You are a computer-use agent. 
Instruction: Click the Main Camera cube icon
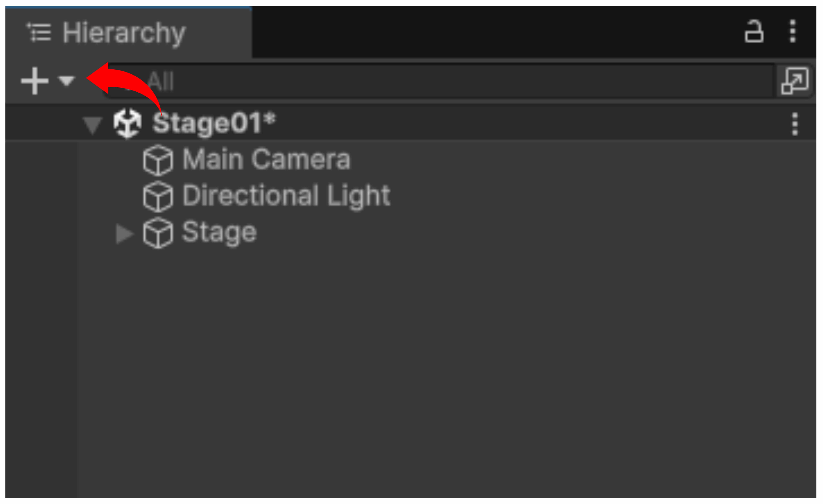pyautogui.click(x=158, y=160)
